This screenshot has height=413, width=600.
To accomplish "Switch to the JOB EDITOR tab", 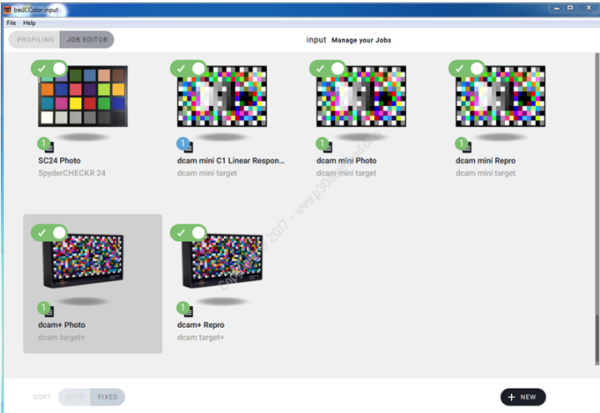I will coord(87,40).
